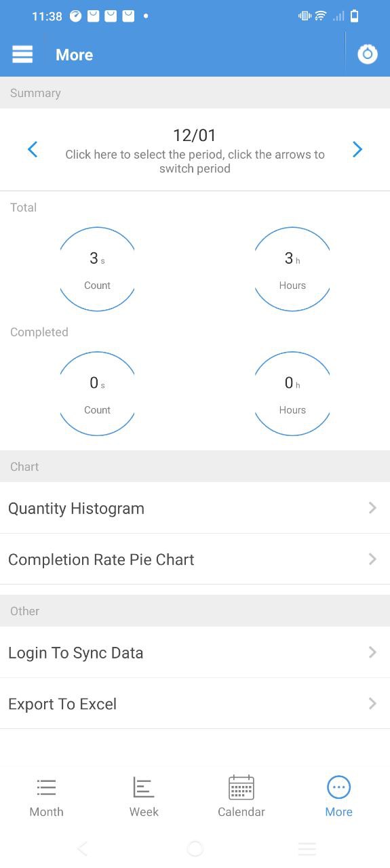Choose Export To Excel option
Viewport: 390px width, 868px height.
(195, 704)
